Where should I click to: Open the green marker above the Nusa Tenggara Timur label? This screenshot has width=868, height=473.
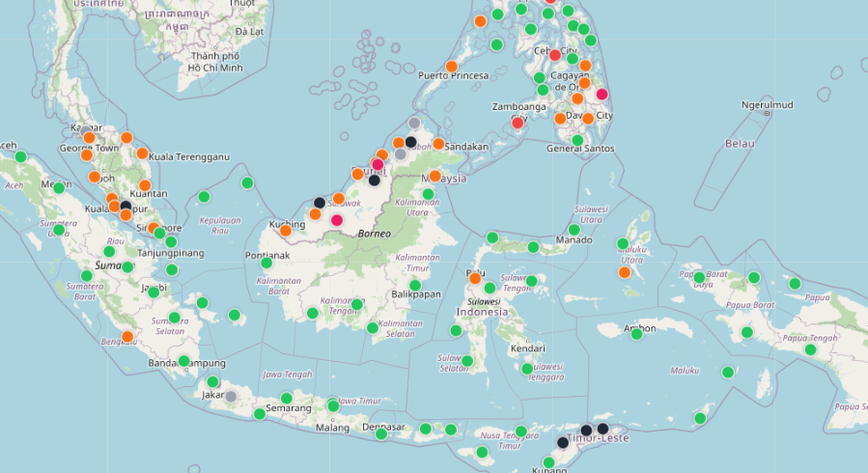(521, 431)
